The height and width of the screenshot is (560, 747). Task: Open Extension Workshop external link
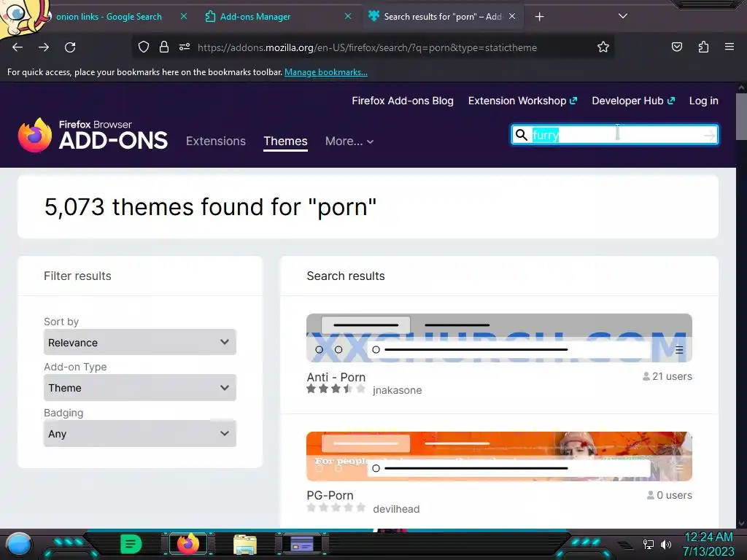point(522,101)
